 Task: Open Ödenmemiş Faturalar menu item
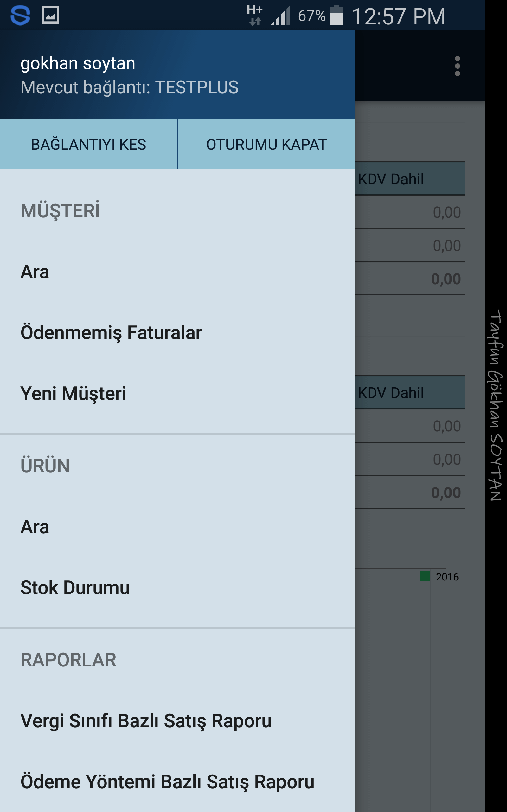point(111,332)
